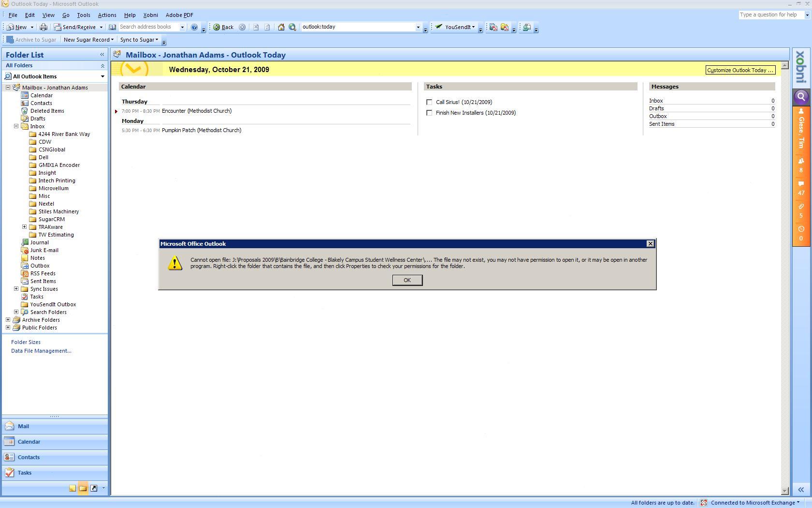Close the Microsoft Office Outlook error dialog
Image resolution: width=812 pixels, height=508 pixels.
coord(650,244)
